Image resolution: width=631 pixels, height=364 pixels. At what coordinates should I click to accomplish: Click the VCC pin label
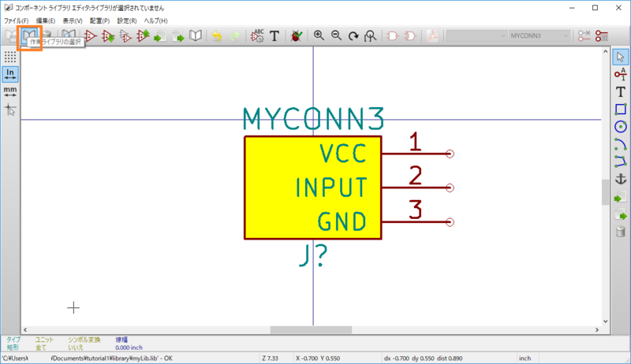click(343, 153)
